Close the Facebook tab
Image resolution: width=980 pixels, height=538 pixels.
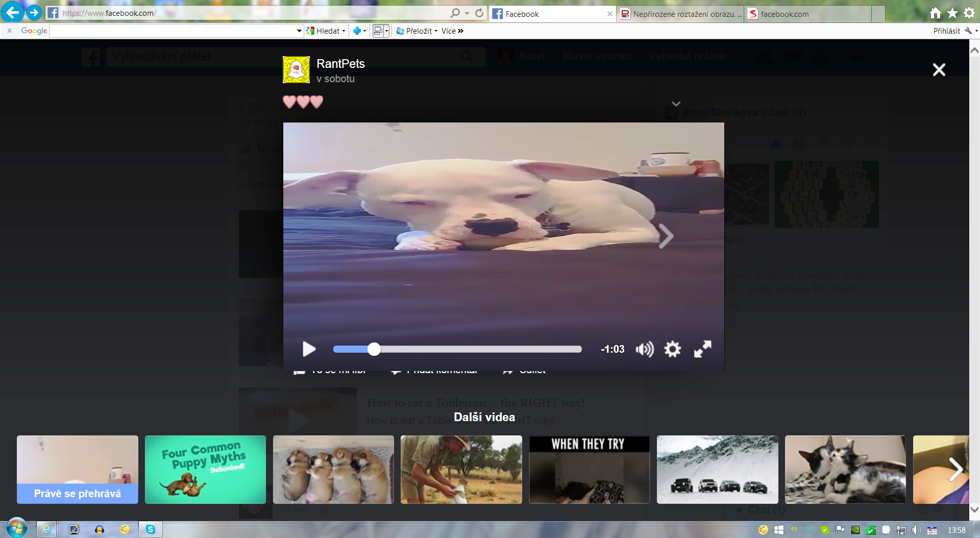[x=609, y=14]
